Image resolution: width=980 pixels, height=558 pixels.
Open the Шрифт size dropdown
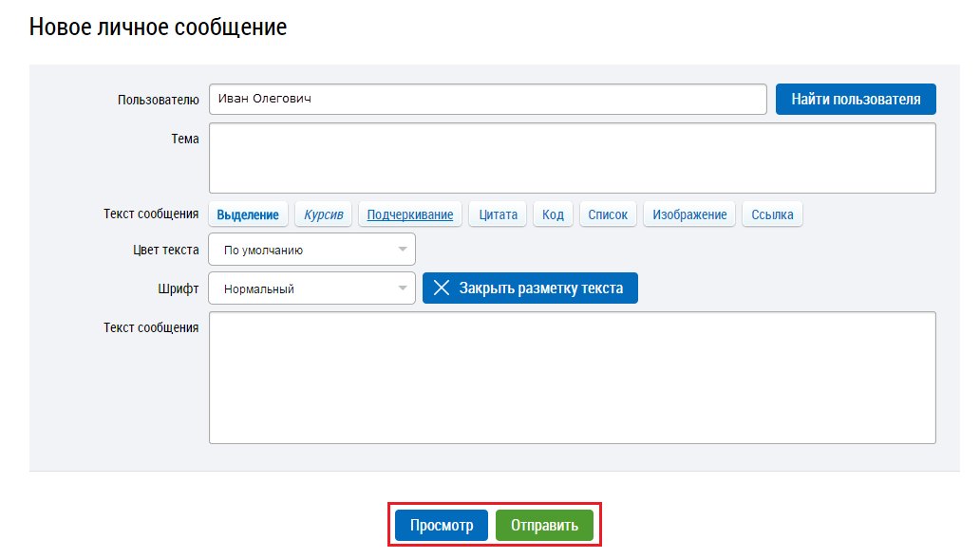[311, 289]
